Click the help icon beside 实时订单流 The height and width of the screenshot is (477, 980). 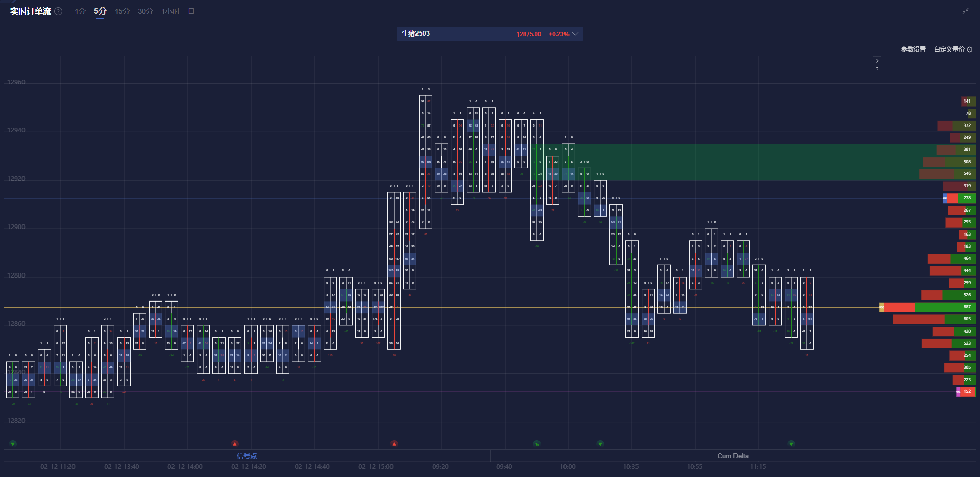click(59, 11)
